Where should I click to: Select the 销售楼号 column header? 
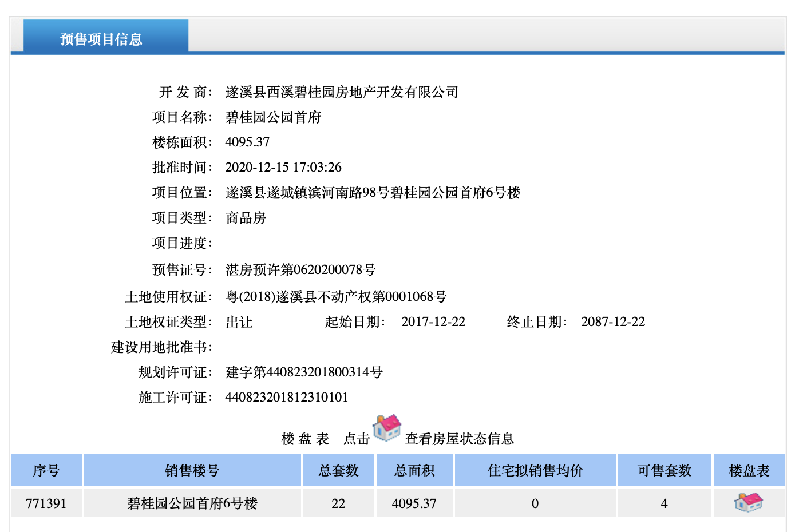point(192,470)
